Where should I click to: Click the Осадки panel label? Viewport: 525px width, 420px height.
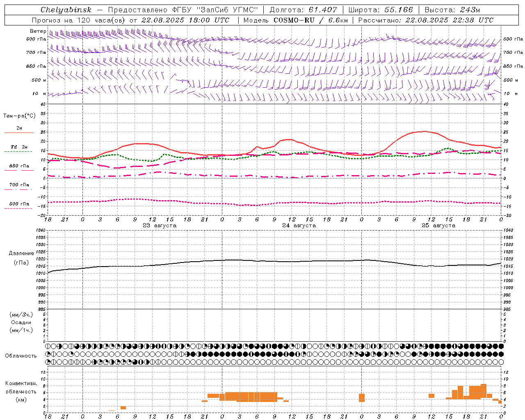(x=21, y=322)
